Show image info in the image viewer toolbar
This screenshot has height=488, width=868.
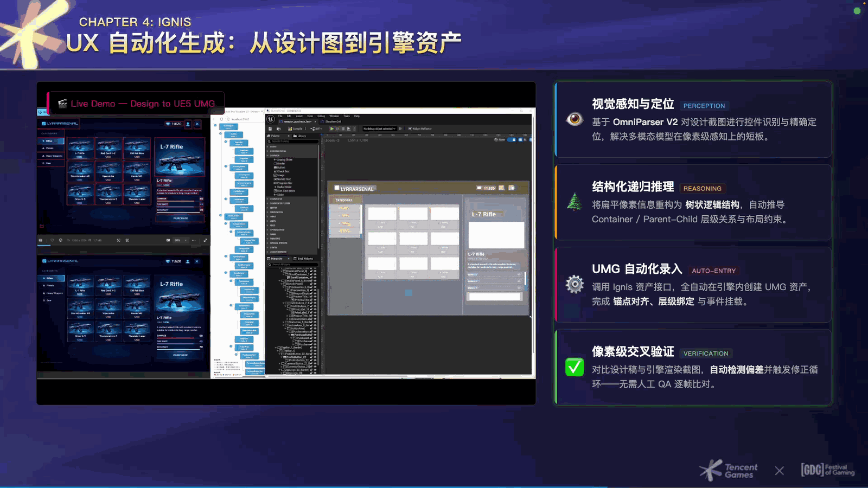[x=61, y=240]
